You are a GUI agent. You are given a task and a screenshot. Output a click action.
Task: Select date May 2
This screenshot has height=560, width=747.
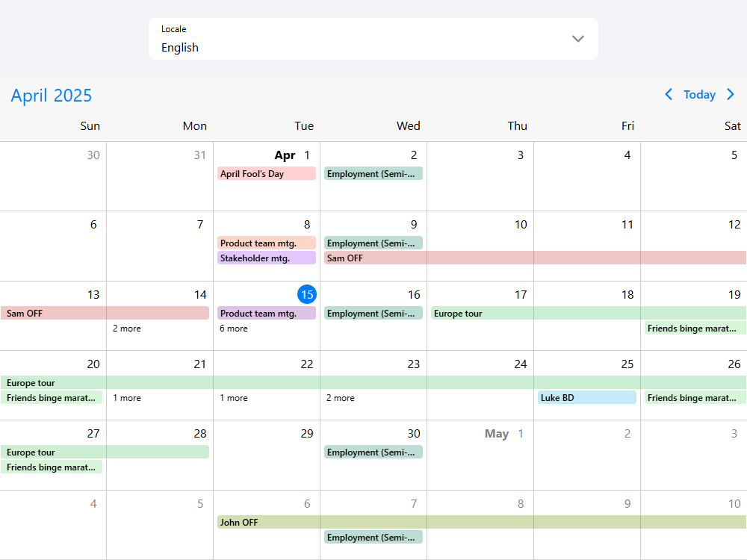click(627, 435)
